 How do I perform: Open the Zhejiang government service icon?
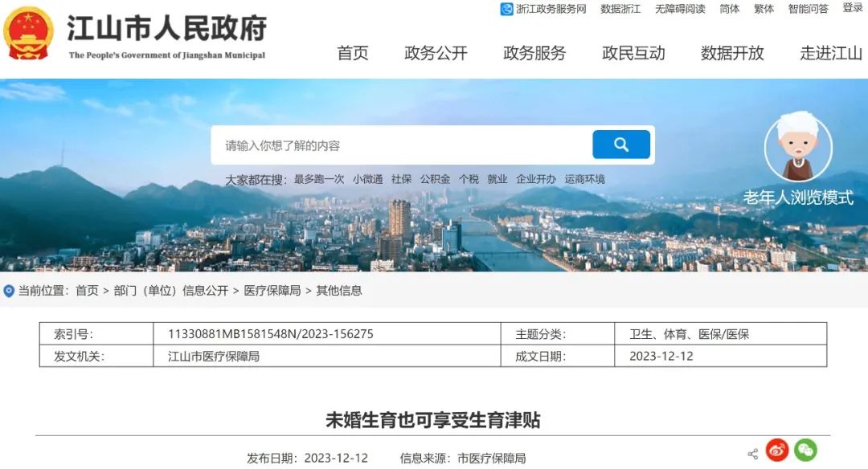click(506, 9)
